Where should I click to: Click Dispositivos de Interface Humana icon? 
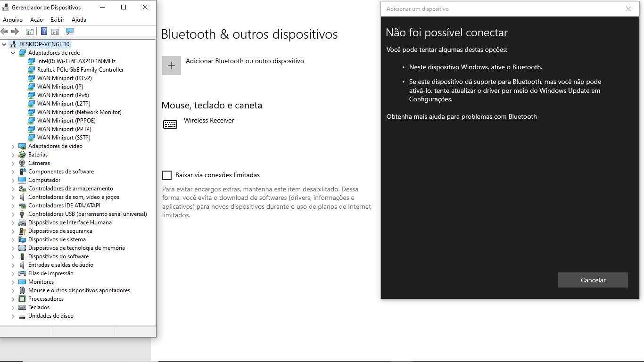click(22, 222)
